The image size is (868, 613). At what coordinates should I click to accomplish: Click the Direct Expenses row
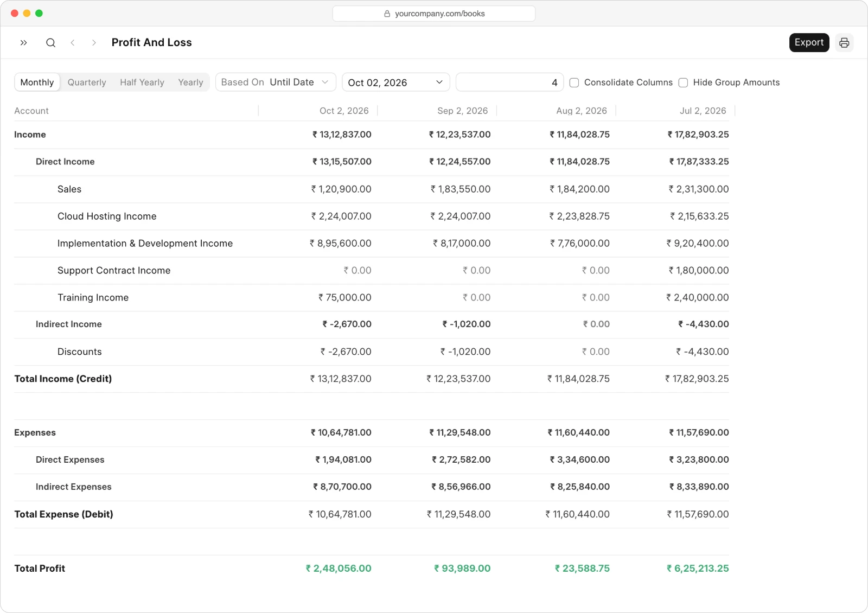click(x=372, y=460)
